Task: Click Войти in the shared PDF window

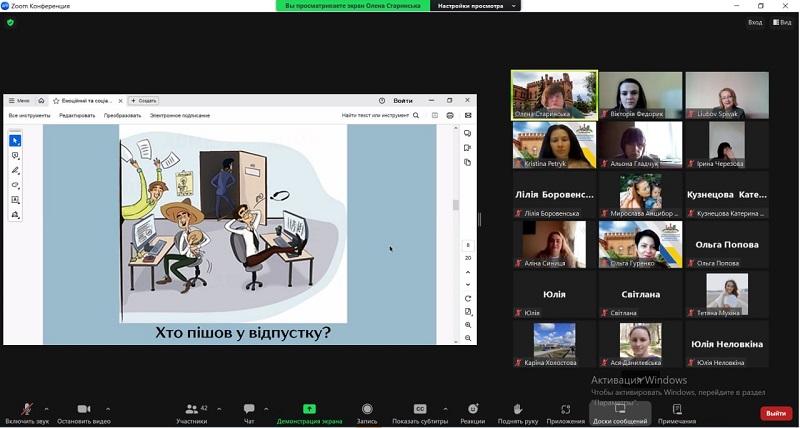Action: (x=403, y=101)
